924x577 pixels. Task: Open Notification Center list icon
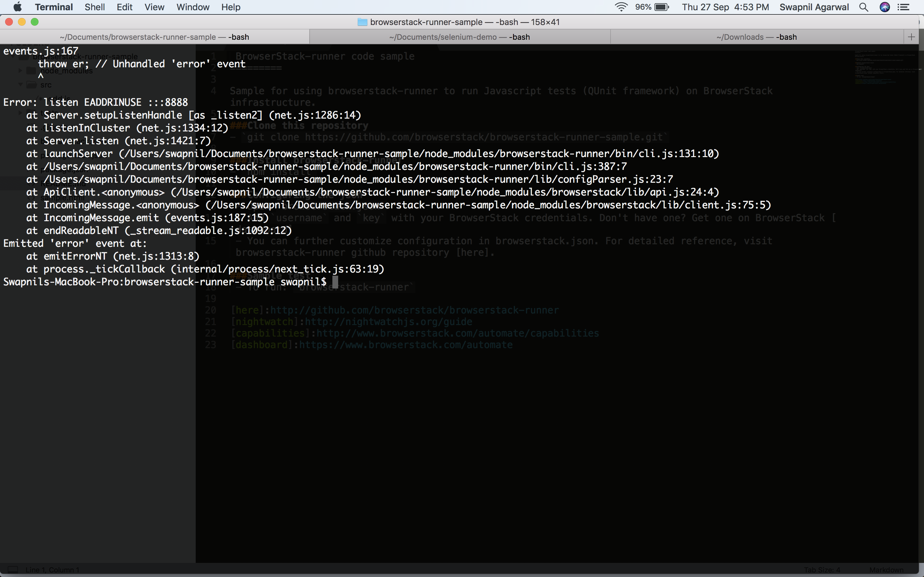903,7
